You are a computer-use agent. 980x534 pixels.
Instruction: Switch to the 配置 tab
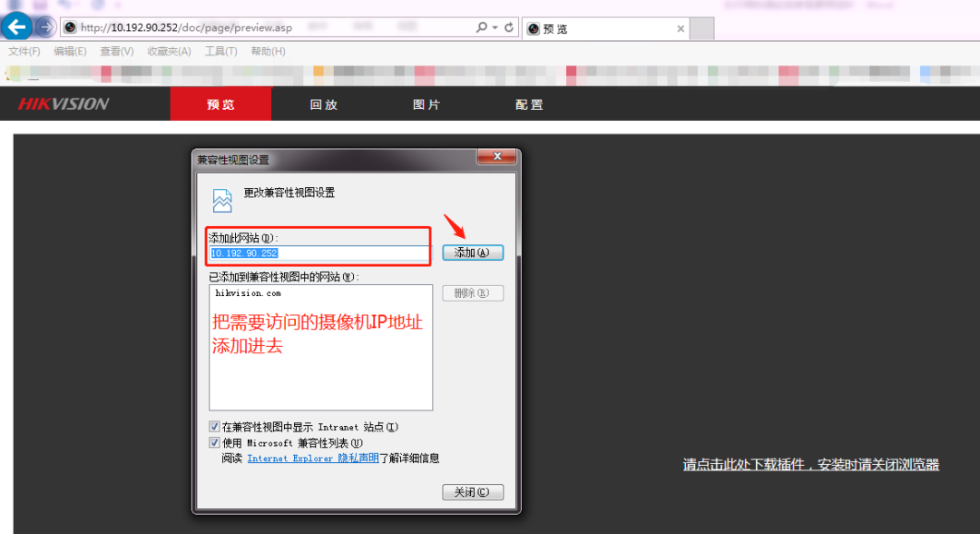point(529,104)
